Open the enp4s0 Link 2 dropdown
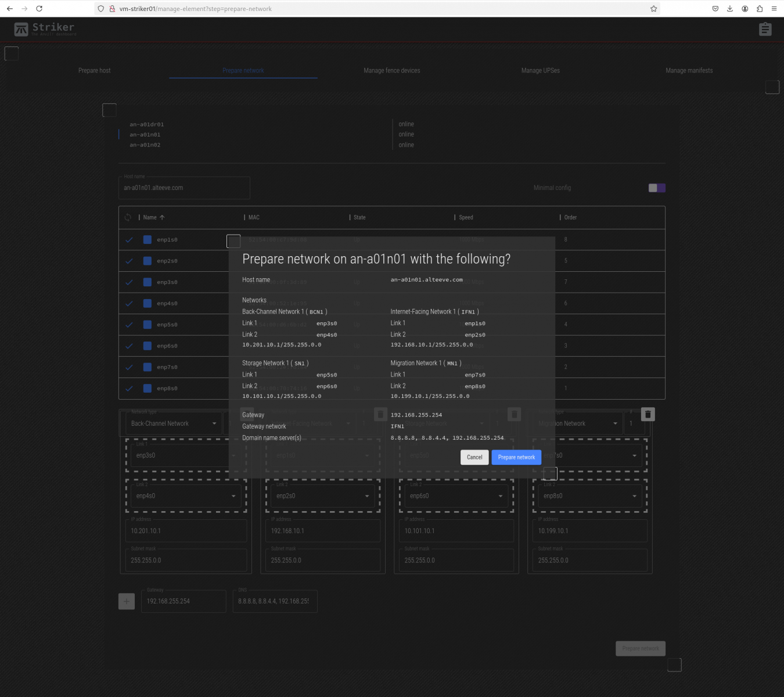Screen dimensions: 784x697 [185, 496]
